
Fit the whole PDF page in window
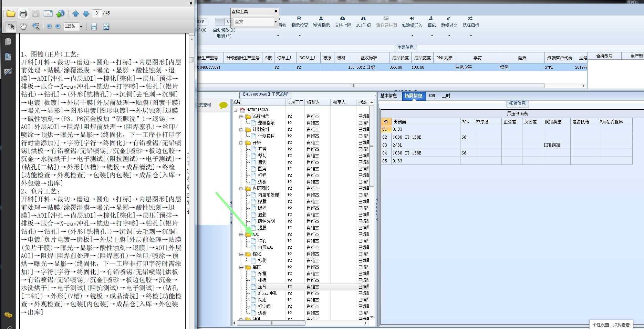point(106,26)
